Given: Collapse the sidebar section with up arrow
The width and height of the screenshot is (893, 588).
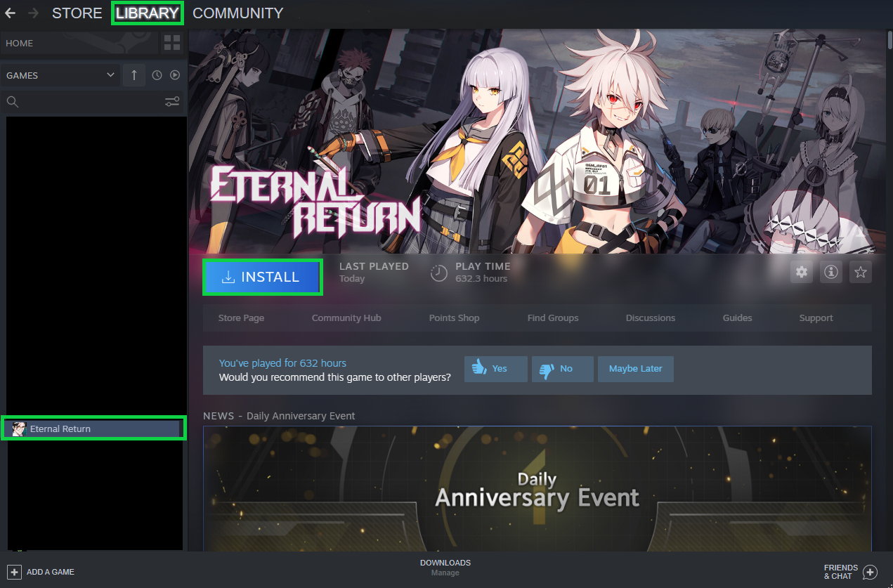Looking at the screenshot, I should click(133, 75).
